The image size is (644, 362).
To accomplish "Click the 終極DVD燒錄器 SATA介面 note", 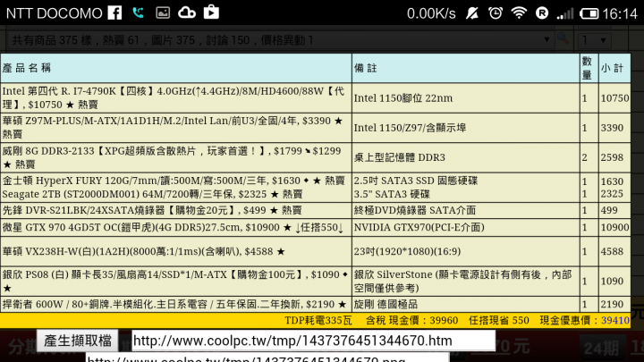I will [x=415, y=210].
